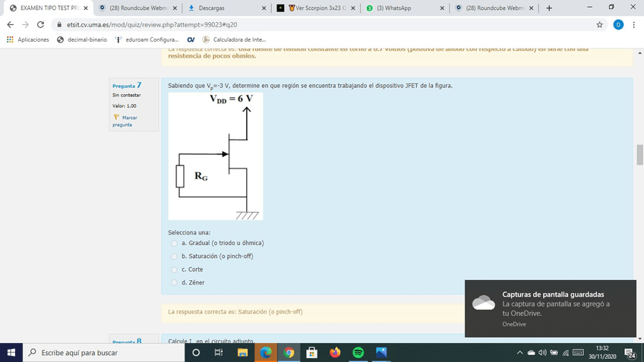Open the Chrome profile avatar menu
Image resolution: width=644 pixels, height=362 pixels.
click(x=618, y=24)
